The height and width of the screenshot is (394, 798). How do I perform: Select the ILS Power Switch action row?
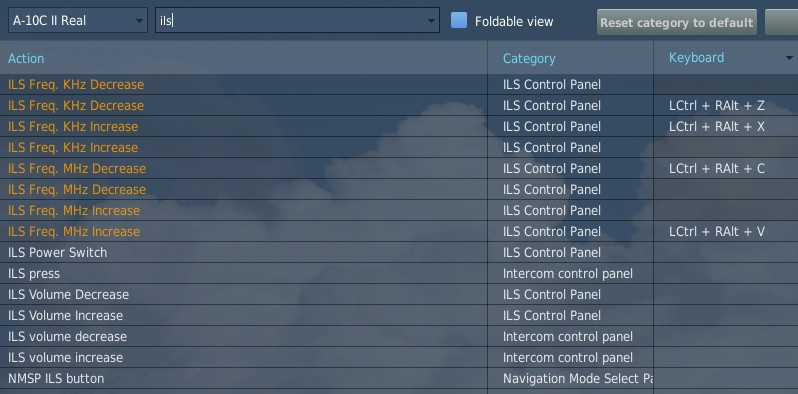tap(244, 252)
